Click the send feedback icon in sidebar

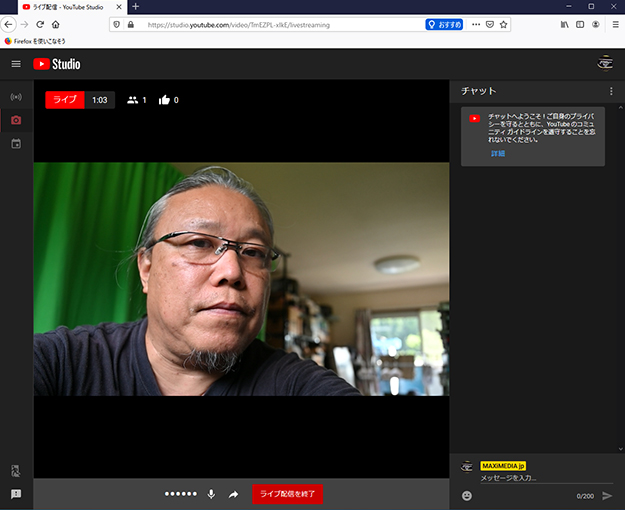pos(16,494)
